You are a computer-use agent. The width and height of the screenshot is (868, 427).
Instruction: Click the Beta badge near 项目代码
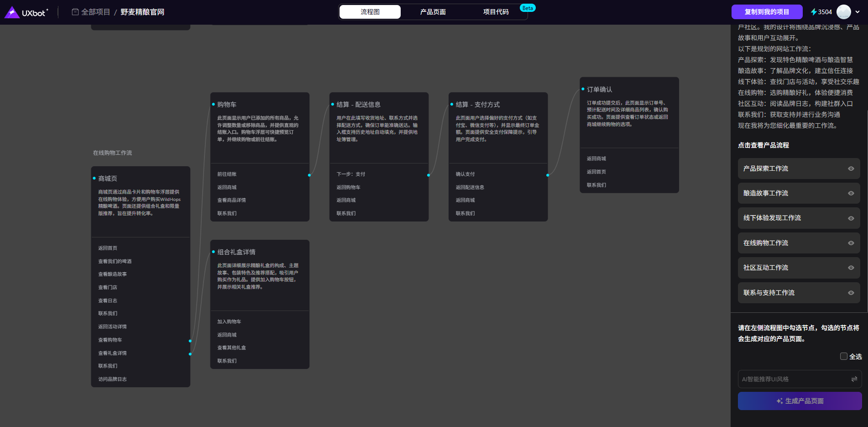[x=528, y=8]
